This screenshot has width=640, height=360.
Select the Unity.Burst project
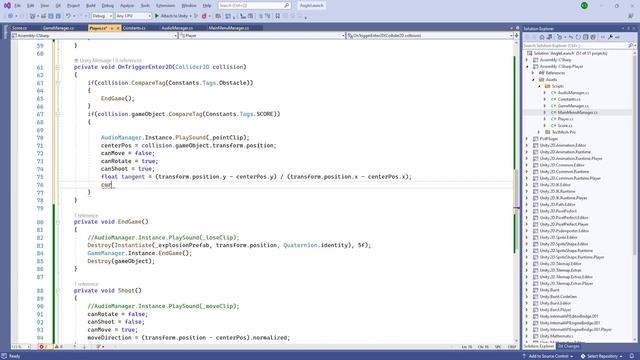click(549, 290)
